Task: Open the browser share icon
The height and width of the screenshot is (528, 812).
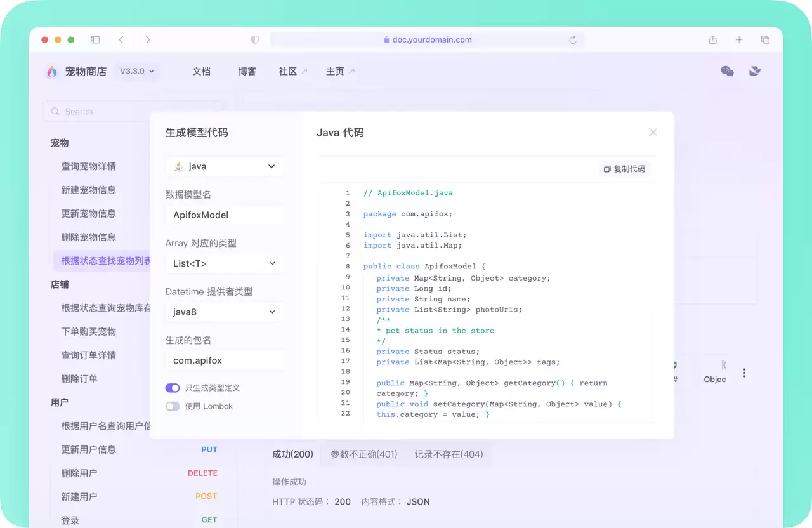Action: coord(713,39)
